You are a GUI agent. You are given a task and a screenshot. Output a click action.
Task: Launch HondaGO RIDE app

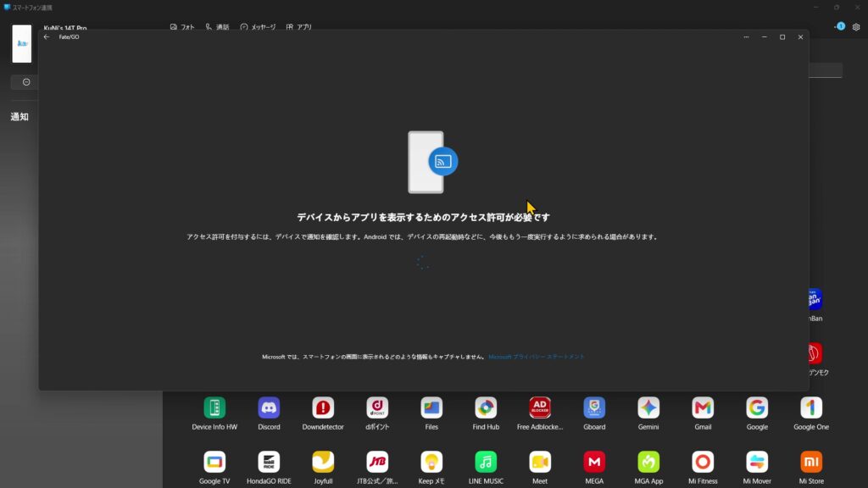[269, 462]
